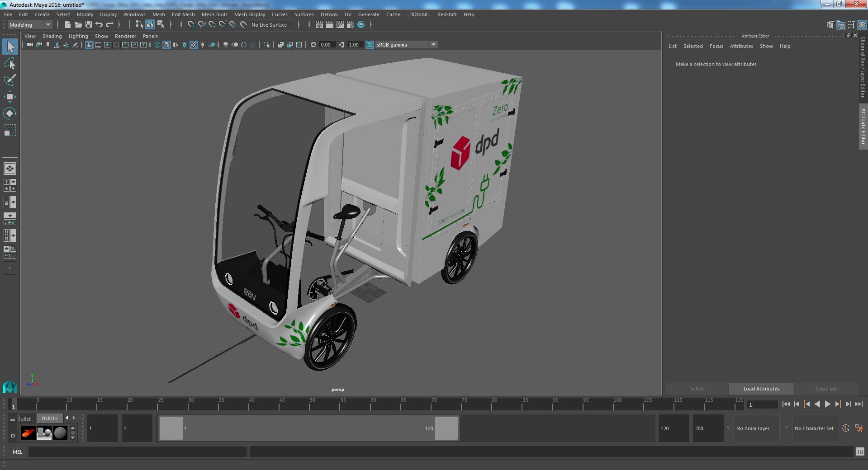This screenshot has width=868, height=470.
Task: Create a new scene file
Action: point(68,25)
